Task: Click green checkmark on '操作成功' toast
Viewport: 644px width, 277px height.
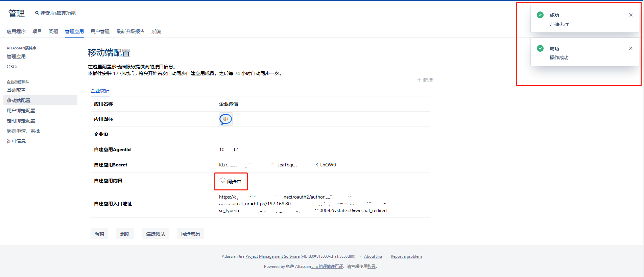Action: point(540,48)
